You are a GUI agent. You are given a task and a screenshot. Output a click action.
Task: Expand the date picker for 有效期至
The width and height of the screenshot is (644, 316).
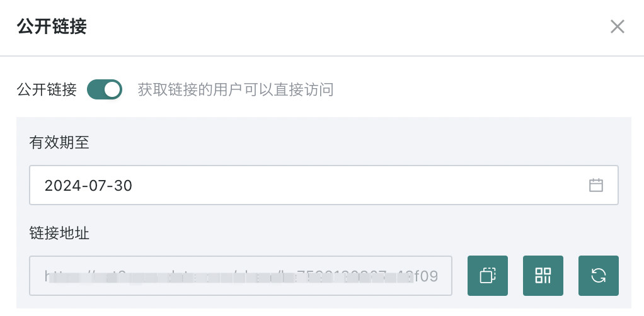595,185
